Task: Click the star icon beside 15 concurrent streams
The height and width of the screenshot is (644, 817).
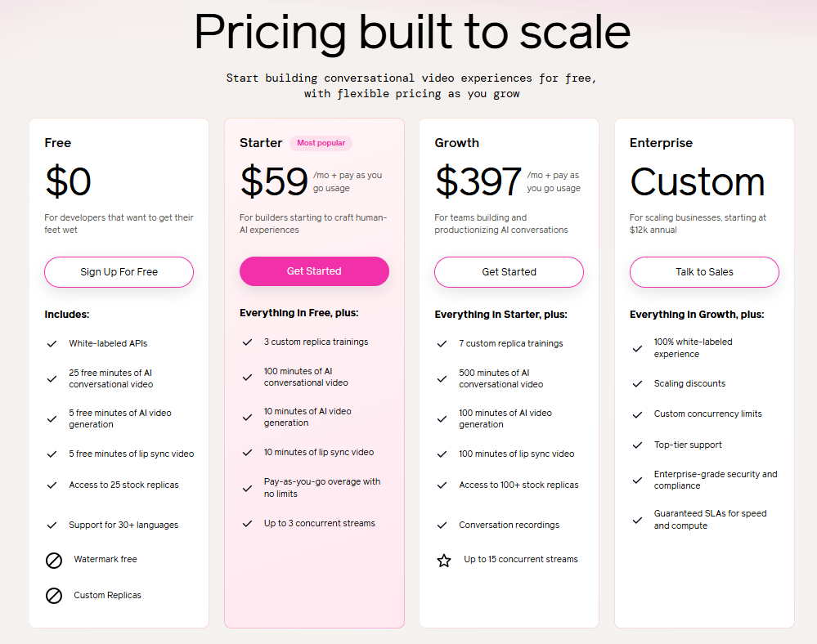Action: coord(444,560)
